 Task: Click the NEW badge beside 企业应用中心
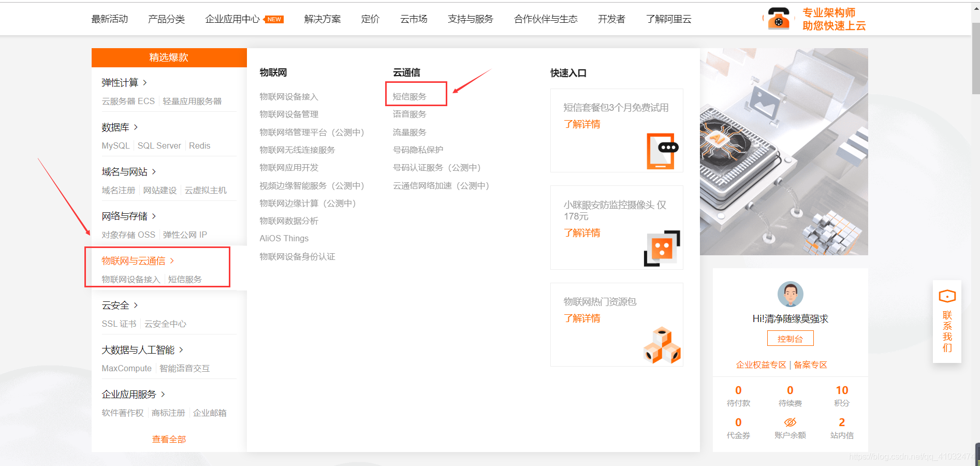point(274,19)
